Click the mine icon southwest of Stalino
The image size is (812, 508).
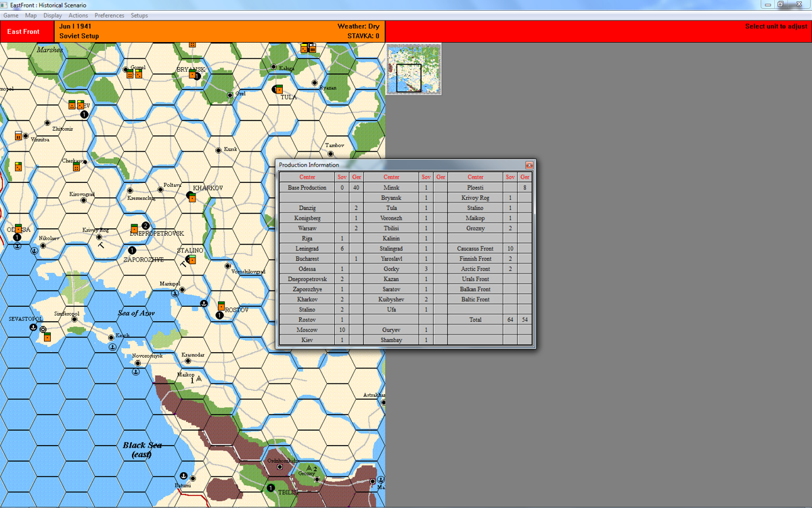tap(184, 263)
